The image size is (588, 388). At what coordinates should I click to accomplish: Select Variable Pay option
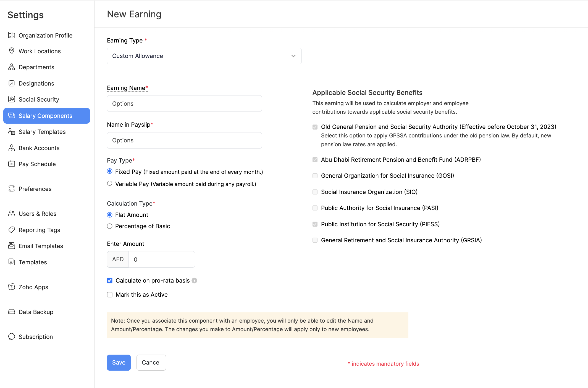click(x=109, y=183)
